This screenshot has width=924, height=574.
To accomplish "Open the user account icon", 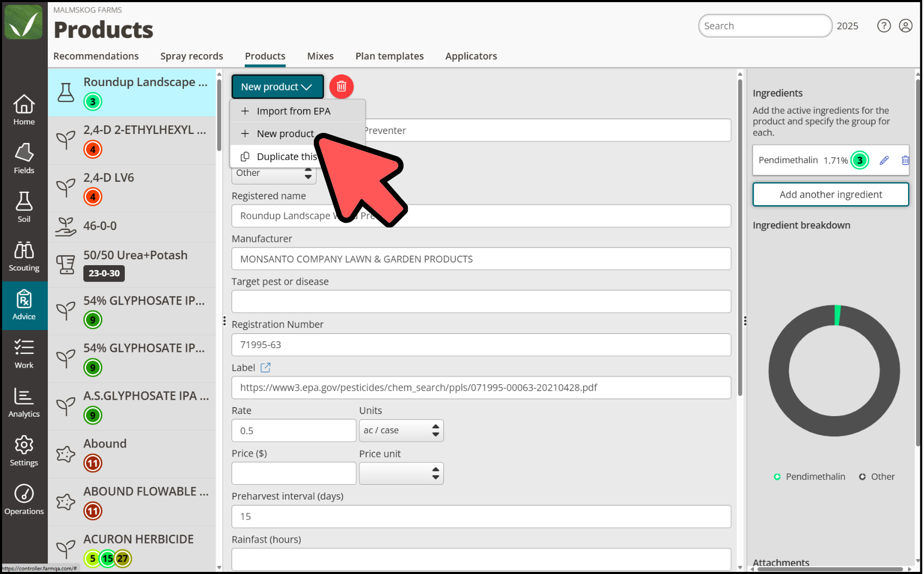I will 905,26.
